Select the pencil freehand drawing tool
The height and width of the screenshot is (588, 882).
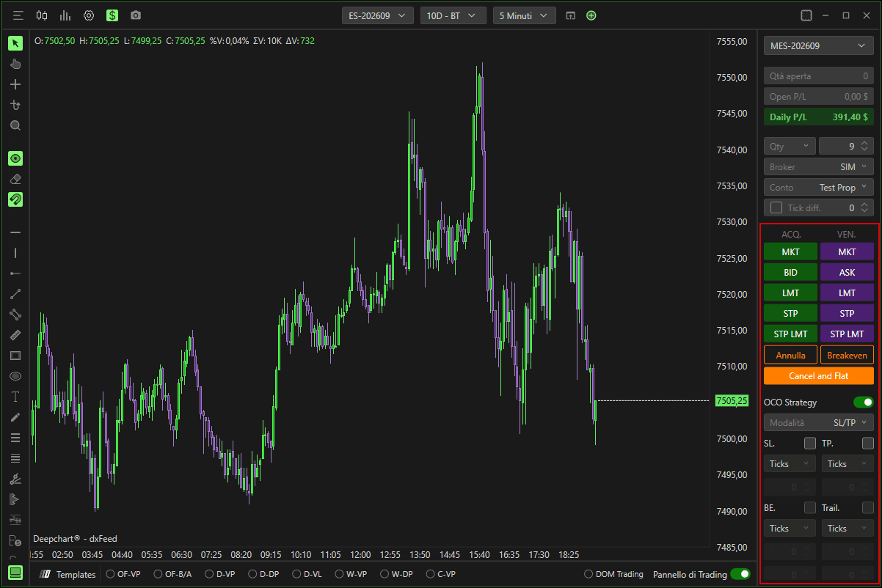(x=15, y=417)
